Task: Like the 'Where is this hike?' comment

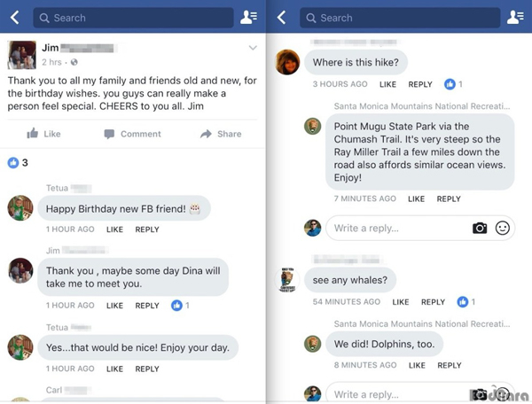Action: (x=387, y=84)
